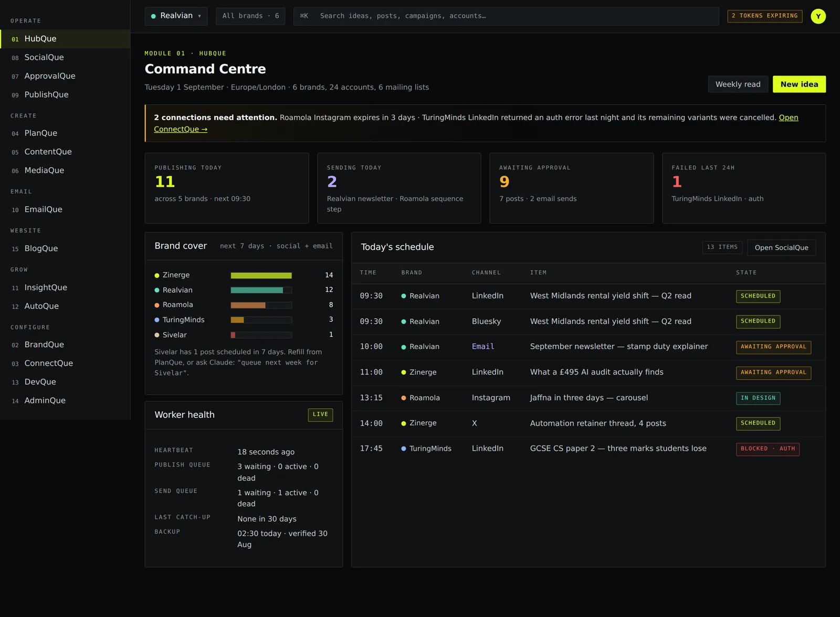This screenshot has height=617, width=840.
Task: Open the Failed Last 24h card
Action: (x=744, y=188)
